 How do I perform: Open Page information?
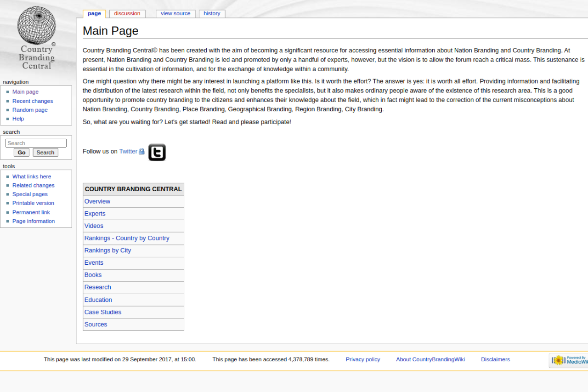pyautogui.click(x=34, y=221)
